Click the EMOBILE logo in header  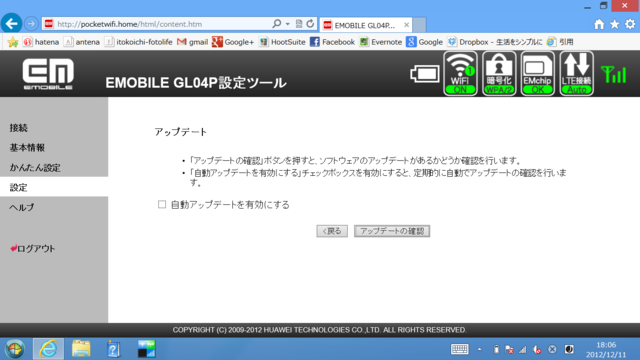(48, 73)
